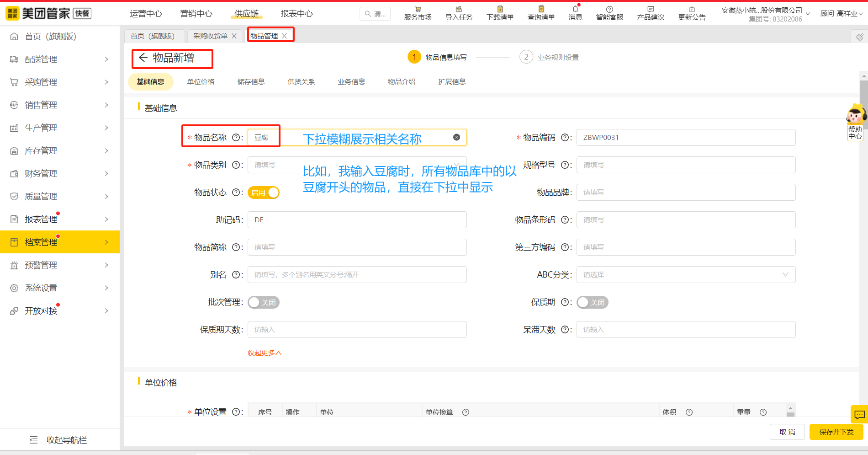Screen dimensions: 868x455
Task: Check 更新公告 update announcements
Action: coord(692,12)
